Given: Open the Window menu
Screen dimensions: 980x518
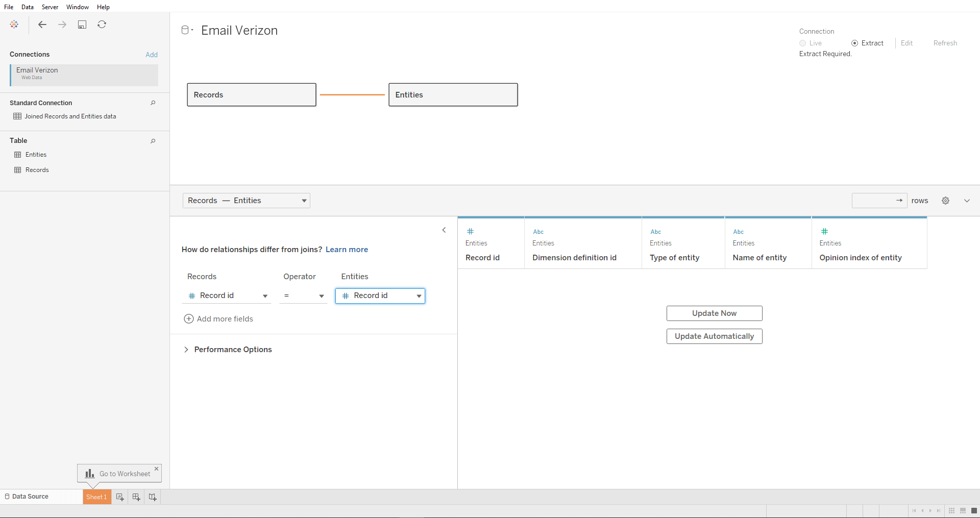Looking at the screenshot, I should click(x=78, y=7).
